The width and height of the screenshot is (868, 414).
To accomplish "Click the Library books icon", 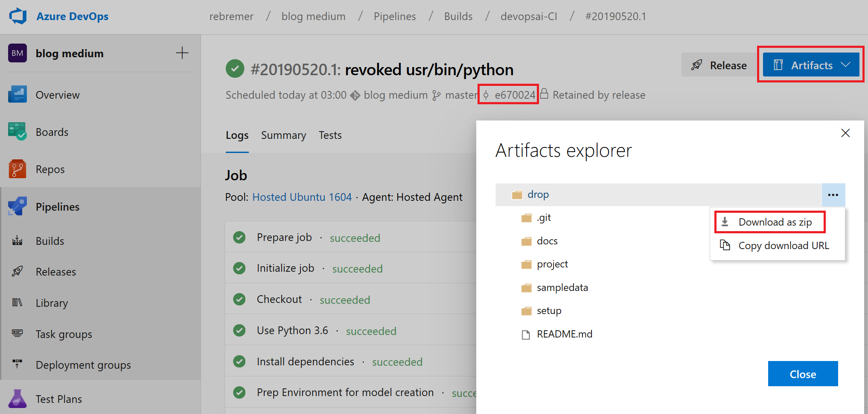I will click(x=17, y=303).
